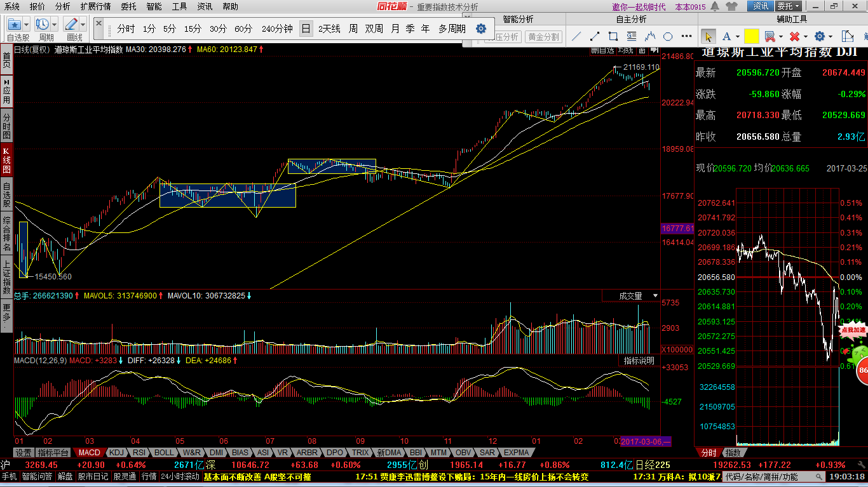Click the 设置 button below chart
Screen dimensions: 868x487
pyautogui.click(x=24, y=453)
